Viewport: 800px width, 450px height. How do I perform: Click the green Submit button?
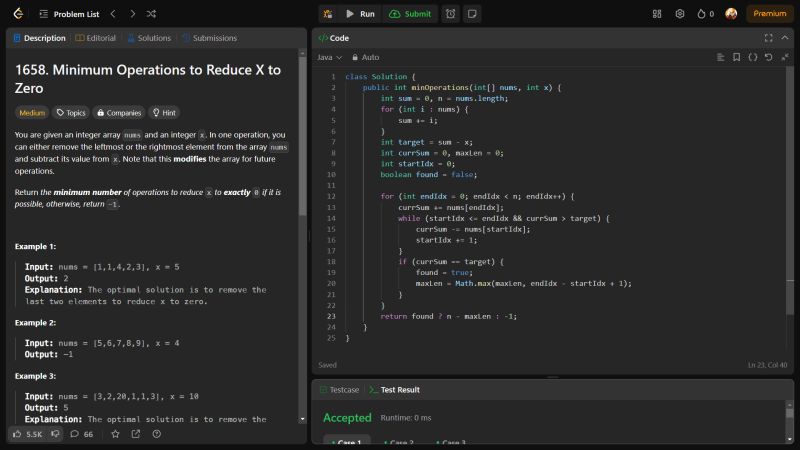(410, 14)
